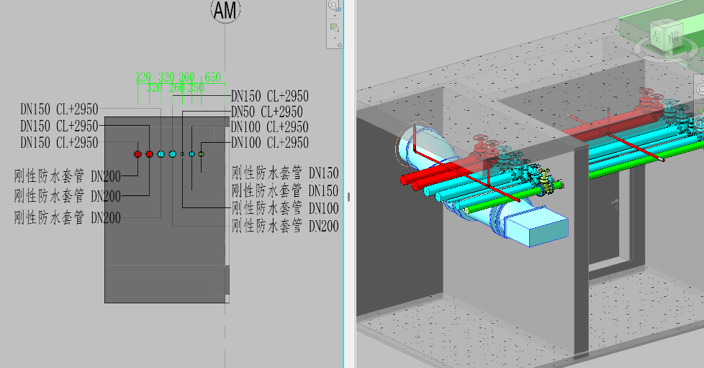
Task: Select the light blue rectangular duct in 3D view
Action: 536,226
